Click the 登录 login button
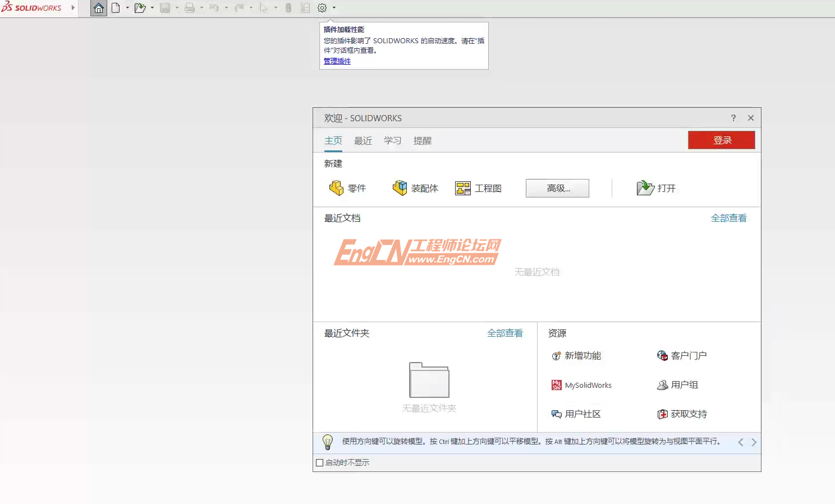The width and height of the screenshot is (835, 504). [x=721, y=140]
